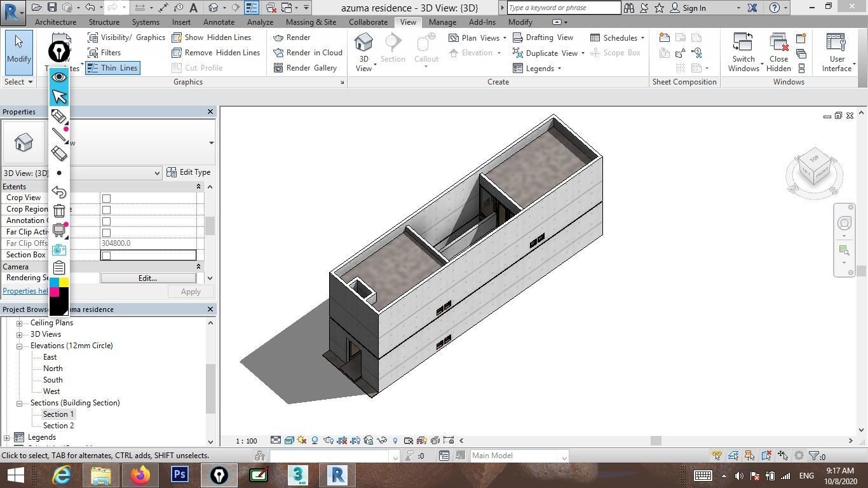The height and width of the screenshot is (488, 868).
Task: Switch to the Annotate ribbon tab
Action: point(219,22)
